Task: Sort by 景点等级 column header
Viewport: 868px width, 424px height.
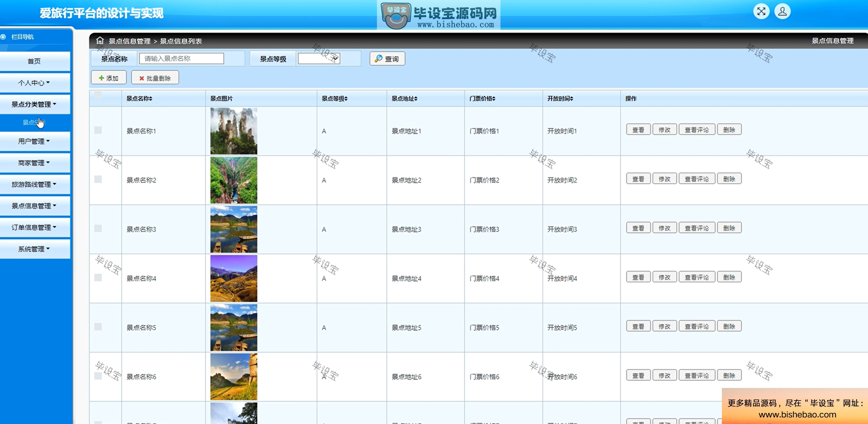Action: click(x=335, y=98)
